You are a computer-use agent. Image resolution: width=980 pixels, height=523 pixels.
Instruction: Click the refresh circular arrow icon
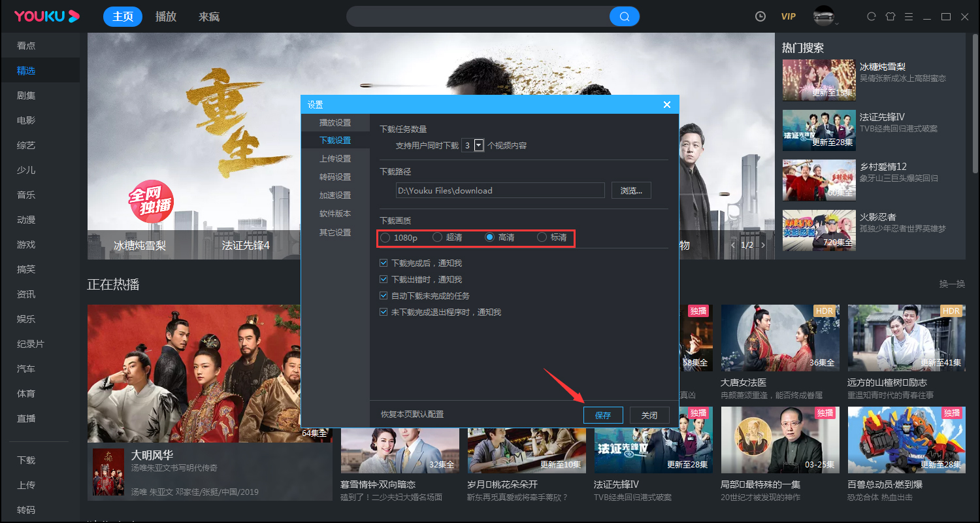[871, 16]
